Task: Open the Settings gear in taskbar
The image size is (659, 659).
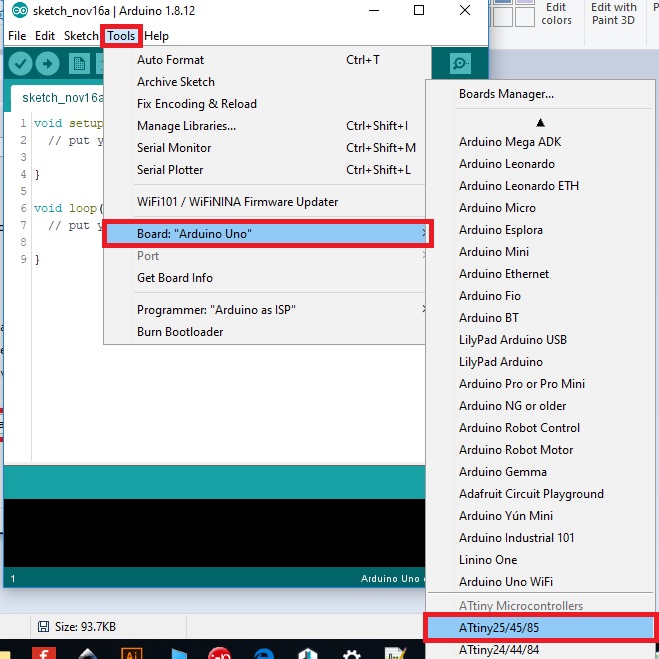Action: (x=351, y=654)
